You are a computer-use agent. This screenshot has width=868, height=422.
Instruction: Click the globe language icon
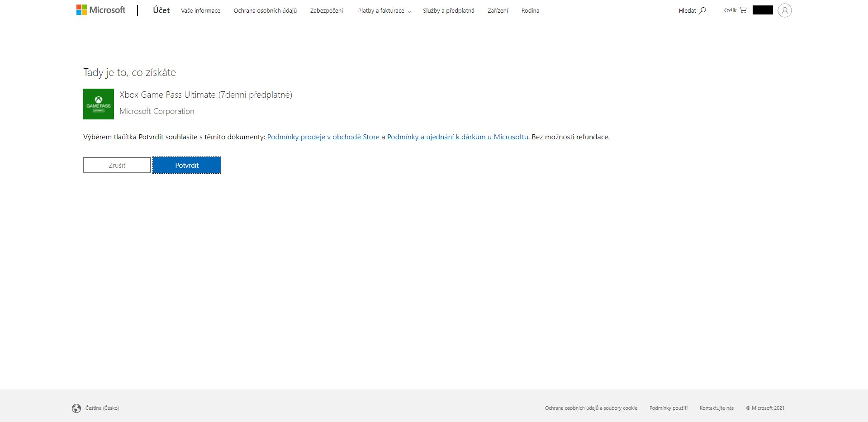pyautogui.click(x=76, y=408)
